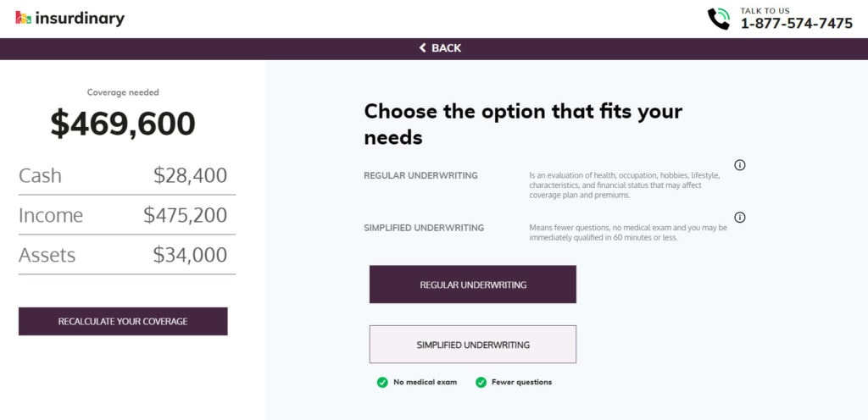Click Recalculate Your Coverage button
Screen dimensions: 868x420
point(123,322)
